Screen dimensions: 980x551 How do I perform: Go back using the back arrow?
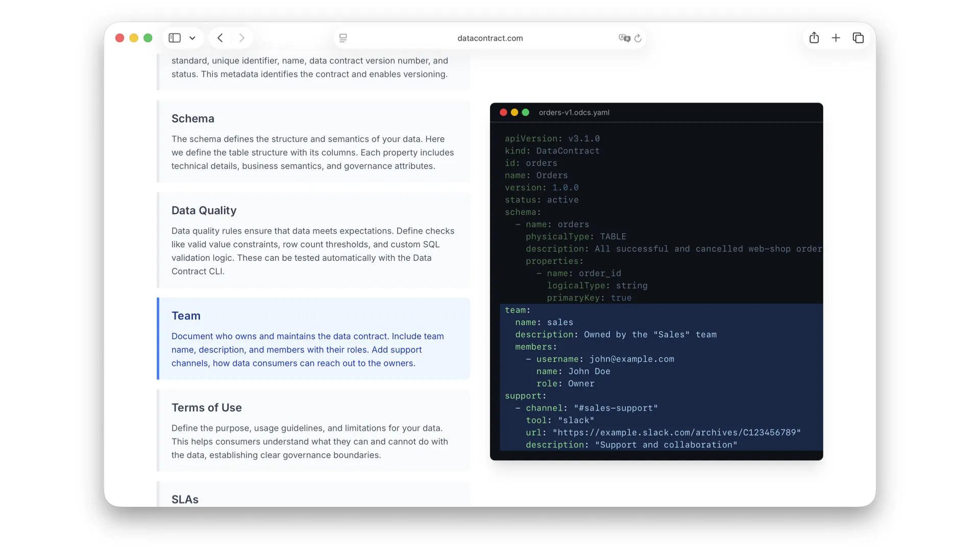click(x=220, y=38)
